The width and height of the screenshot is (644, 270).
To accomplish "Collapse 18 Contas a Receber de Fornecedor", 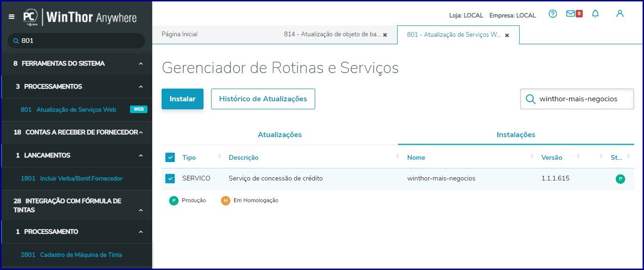I will (x=141, y=132).
